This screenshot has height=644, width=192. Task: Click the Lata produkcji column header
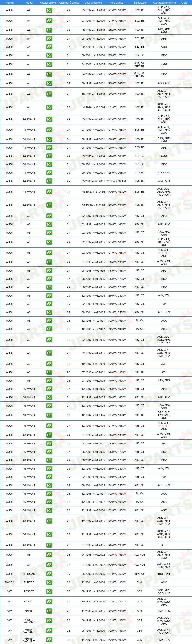(x=93, y=3)
